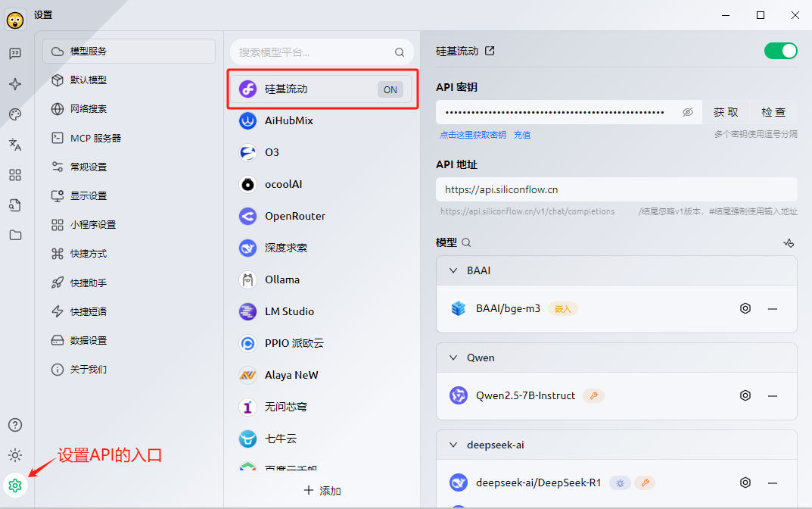812x509 pixels.
Task: Click the search icon in platform search
Action: click(x=400, y=52)
